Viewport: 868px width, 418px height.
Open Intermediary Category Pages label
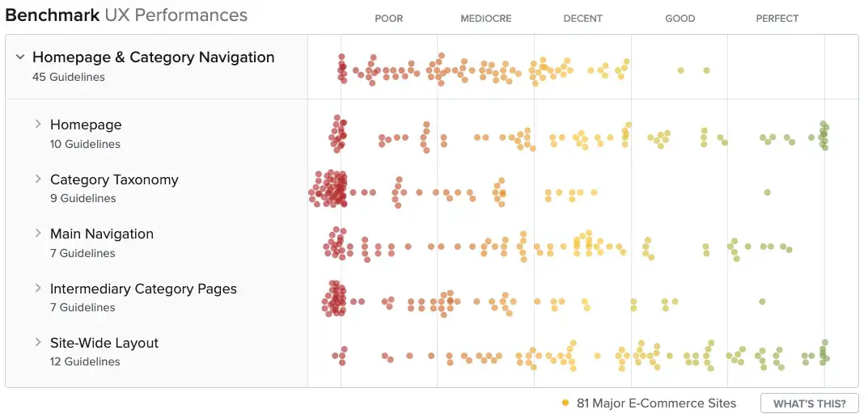[143, 289]
